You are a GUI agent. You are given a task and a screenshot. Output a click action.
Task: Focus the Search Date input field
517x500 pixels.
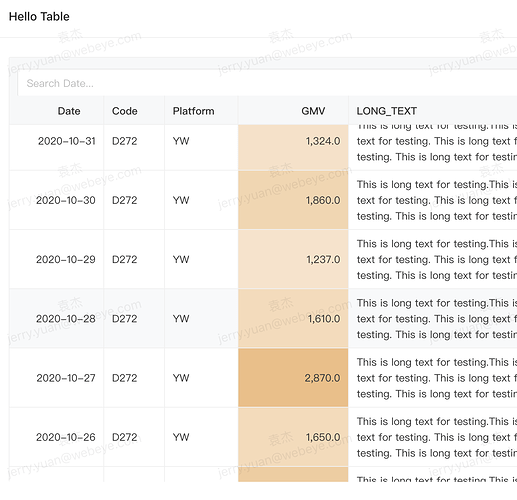pos(267,83)
